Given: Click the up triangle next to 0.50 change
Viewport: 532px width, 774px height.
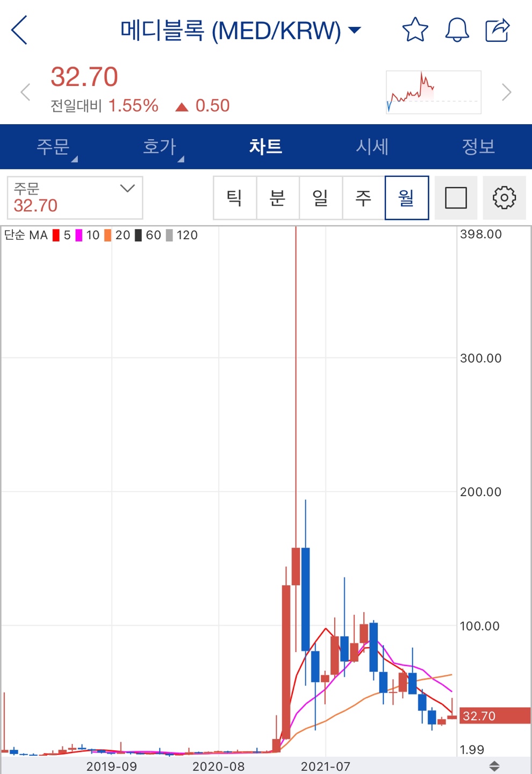Looking at the screenshot, I should coord(182,107).
